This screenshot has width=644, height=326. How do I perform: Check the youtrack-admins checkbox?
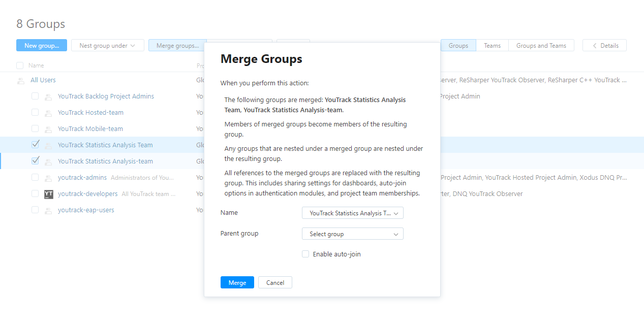(x=35, y=177)
